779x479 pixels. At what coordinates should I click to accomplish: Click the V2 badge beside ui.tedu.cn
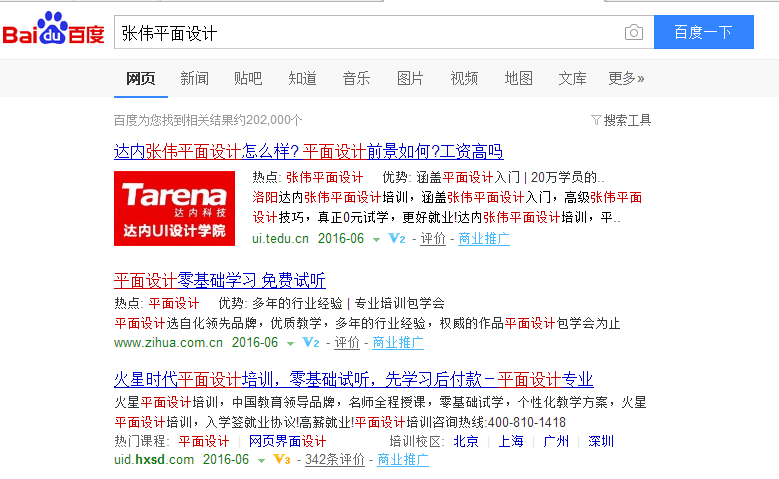tap(396, 239)
